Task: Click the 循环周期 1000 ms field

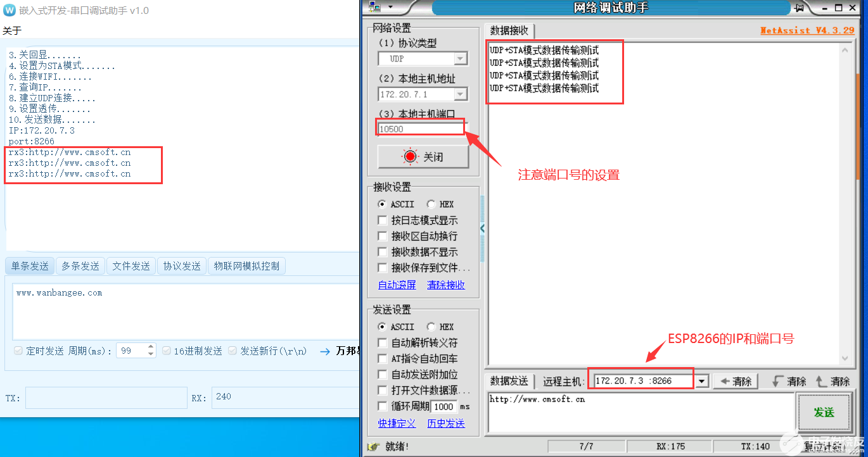Action: (444, 406)
